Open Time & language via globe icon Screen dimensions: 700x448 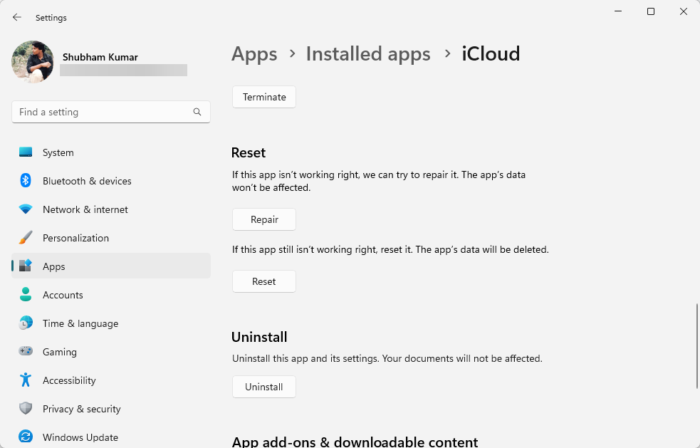point(25,324)
